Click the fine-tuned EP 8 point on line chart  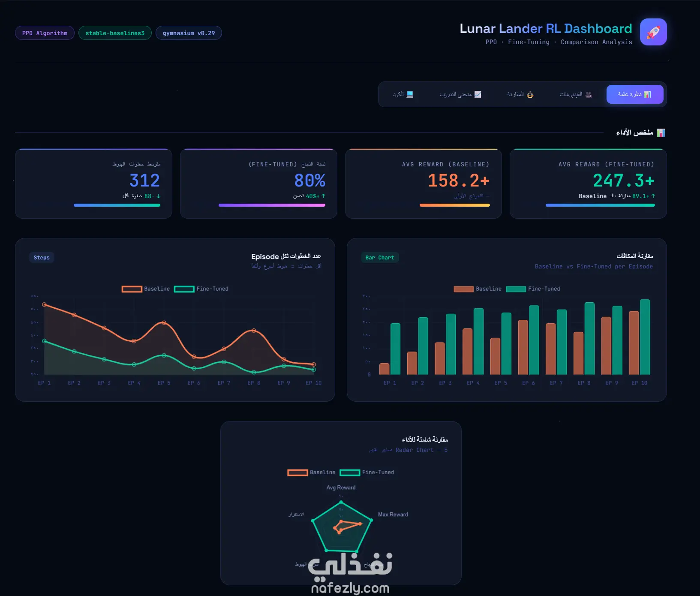tap(254, 372)
